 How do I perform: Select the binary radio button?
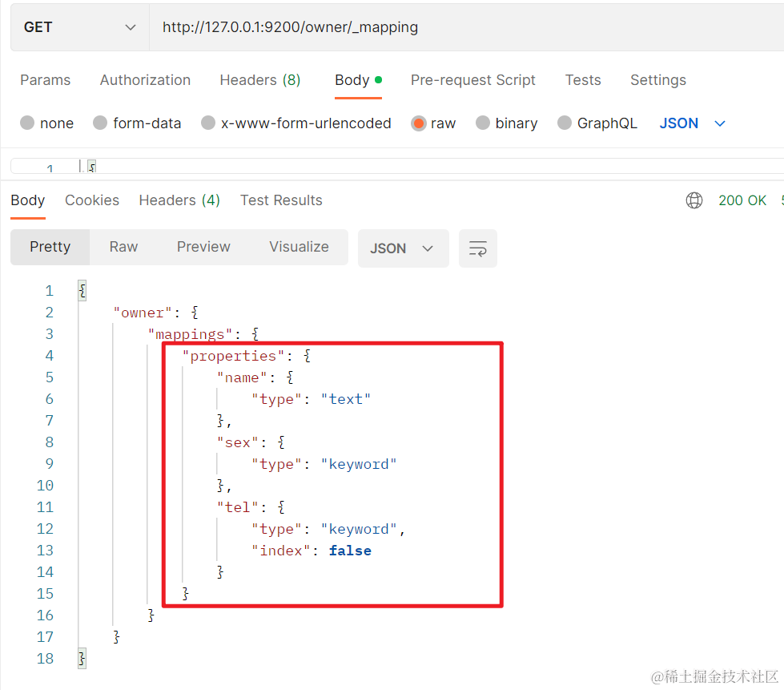(483, 123)
